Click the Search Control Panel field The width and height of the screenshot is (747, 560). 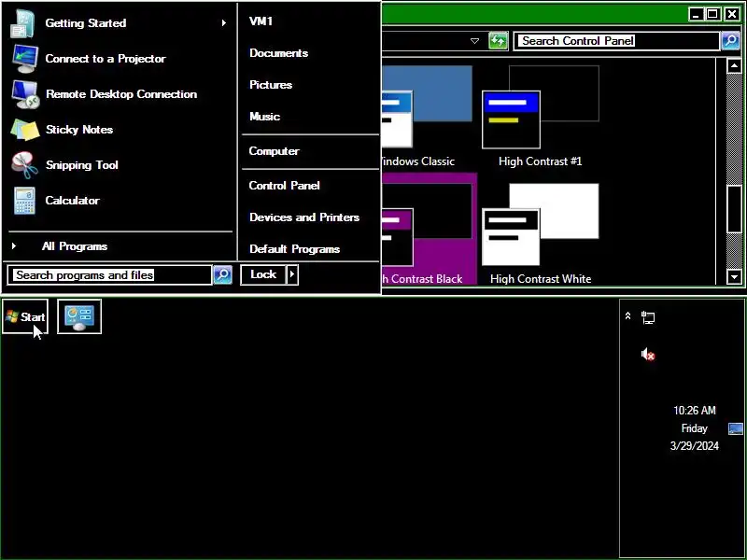pyautogui.click(x=616, y=41)
